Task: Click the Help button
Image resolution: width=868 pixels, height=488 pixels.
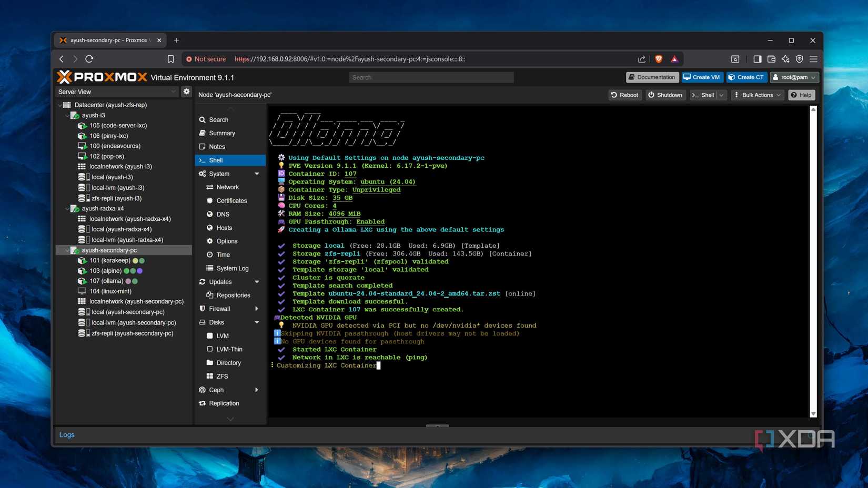Action: (x=801, y=95)
